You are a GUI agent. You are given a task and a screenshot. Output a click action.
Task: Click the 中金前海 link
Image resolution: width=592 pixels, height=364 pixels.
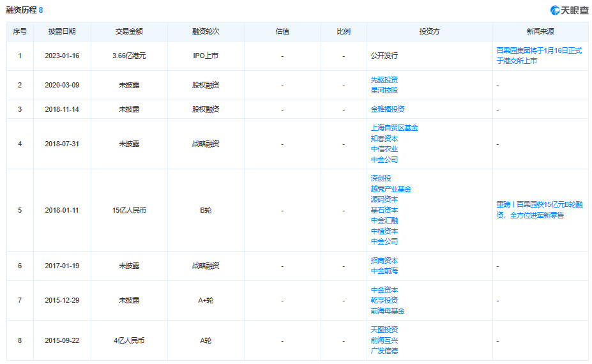pos(384,270)
